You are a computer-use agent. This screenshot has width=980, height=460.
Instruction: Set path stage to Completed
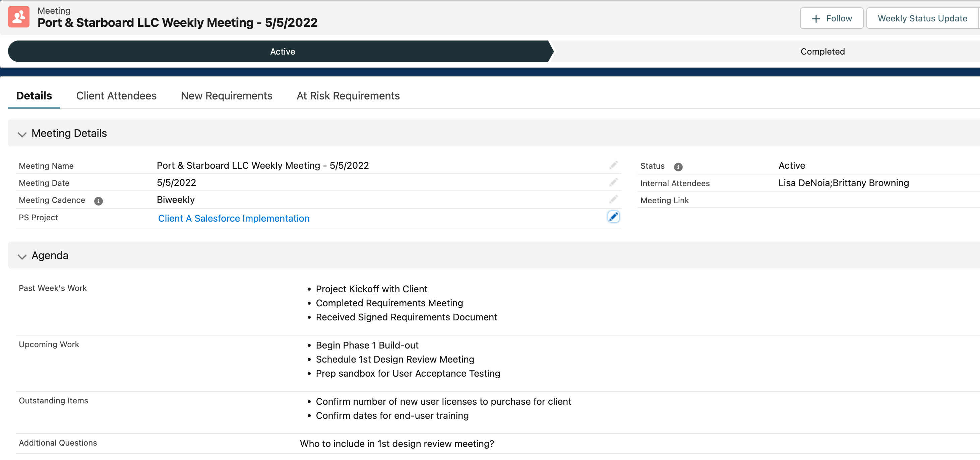pyautogui.click(x=822, y=52)
